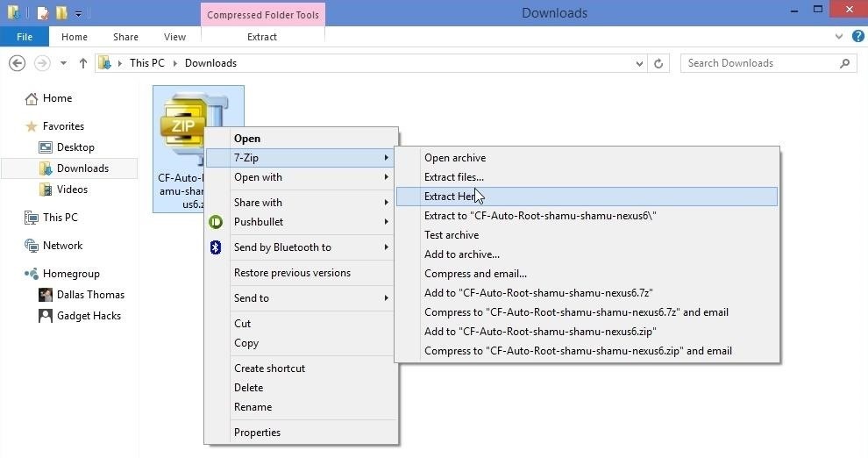Select the Downloads folder icon in sidebar
Screen dimensions: 868x458
point(46,168)
